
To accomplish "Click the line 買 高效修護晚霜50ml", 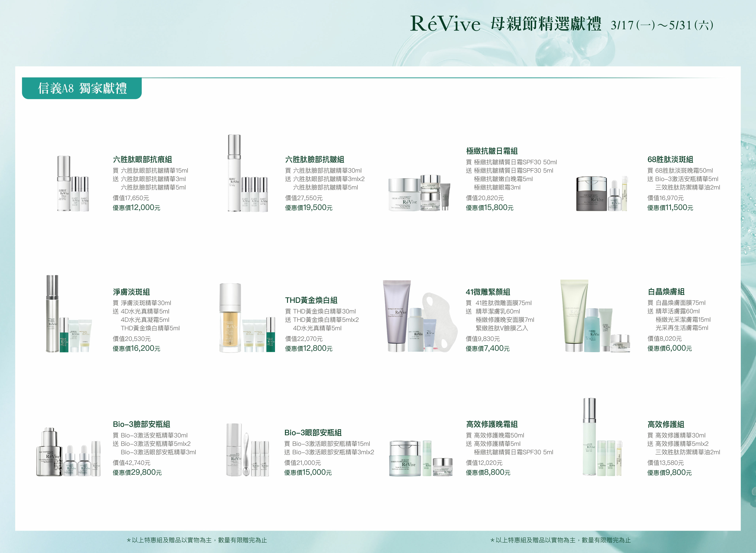I will (495, 435).
